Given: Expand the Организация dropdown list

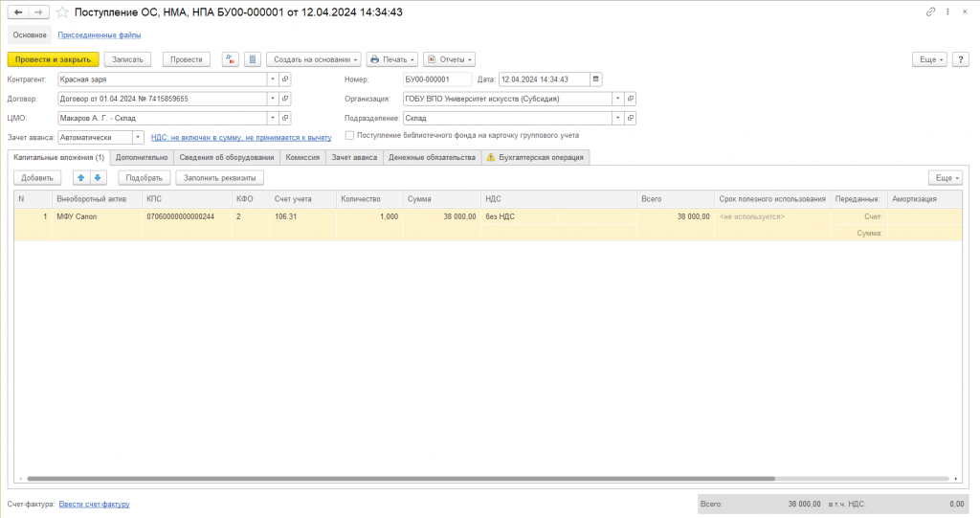Looking at the screenshot, I should 618,99.
